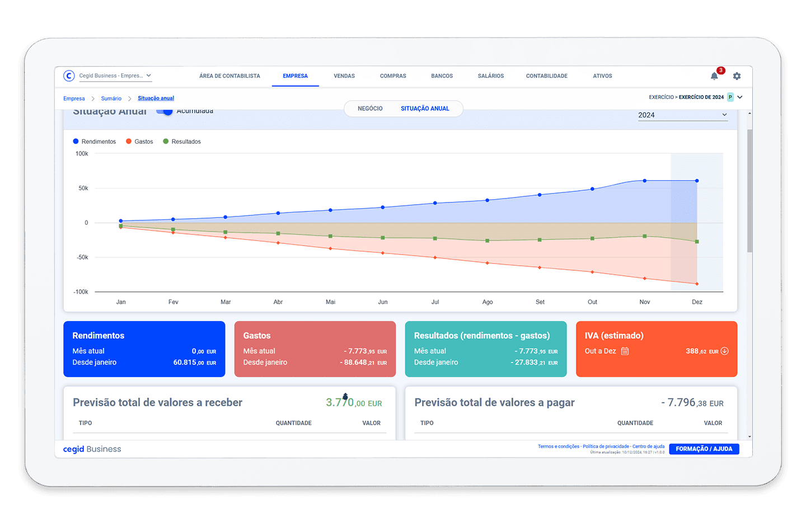Open the notifications bell

pyautogui.click(x=714, y=76)
